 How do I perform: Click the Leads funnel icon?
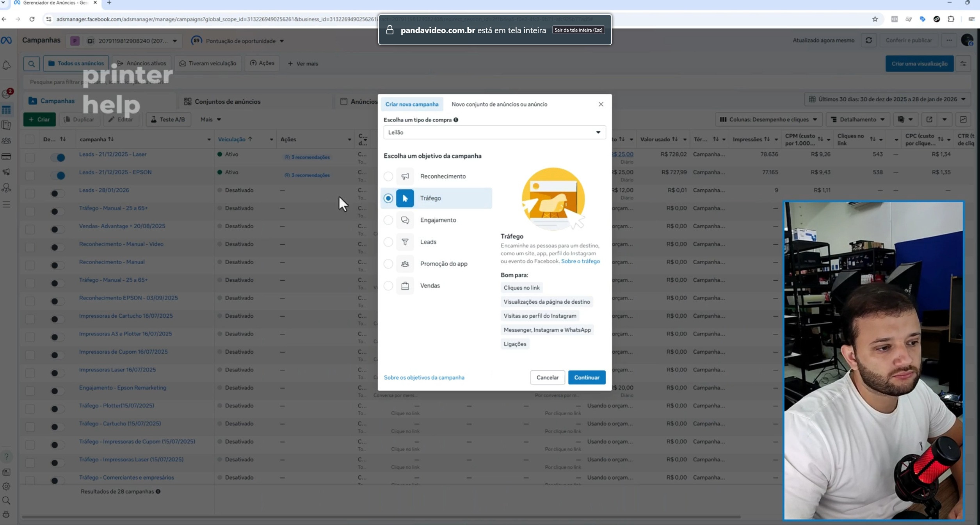405,242
